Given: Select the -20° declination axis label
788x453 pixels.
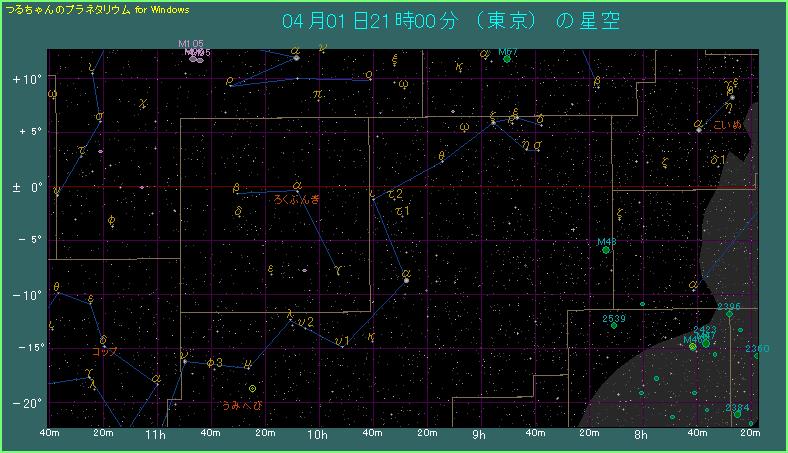Looking at the screenshot, I should click(26, 402).
